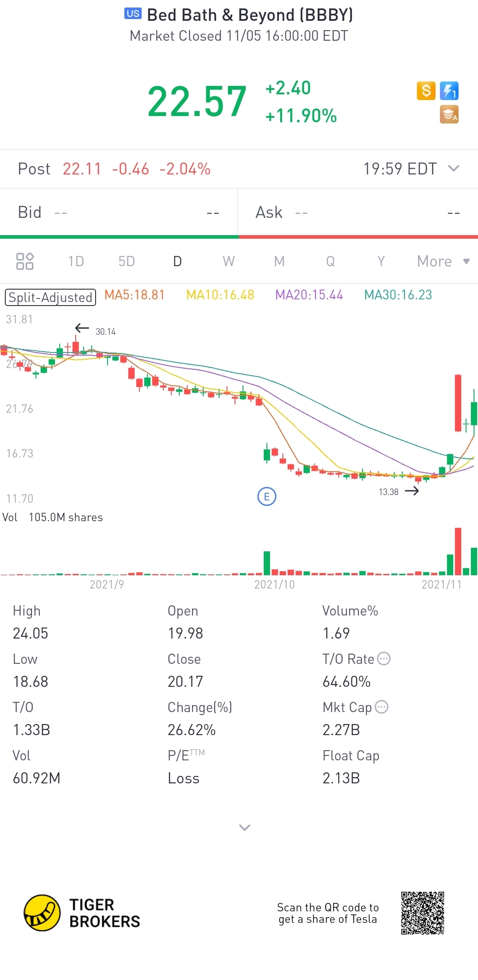Open T/O Rate info bubble icon

click(x=384, y=659)
